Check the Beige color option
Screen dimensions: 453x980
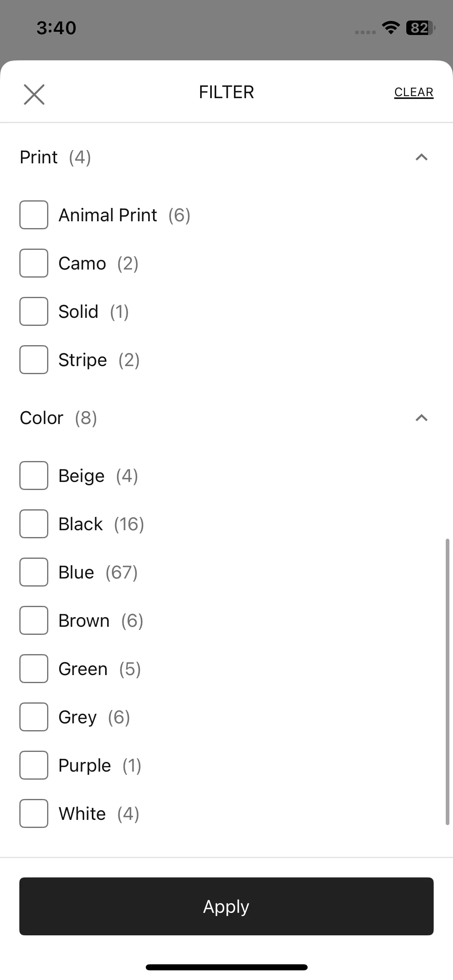pyautogui.click(x=34, y=476)
